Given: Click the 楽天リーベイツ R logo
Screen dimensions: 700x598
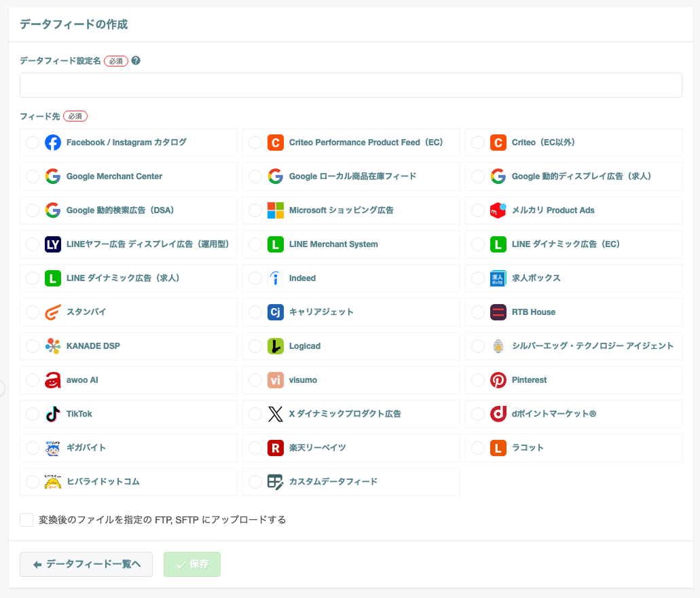Looking at the screenshot, I should 276,447.
